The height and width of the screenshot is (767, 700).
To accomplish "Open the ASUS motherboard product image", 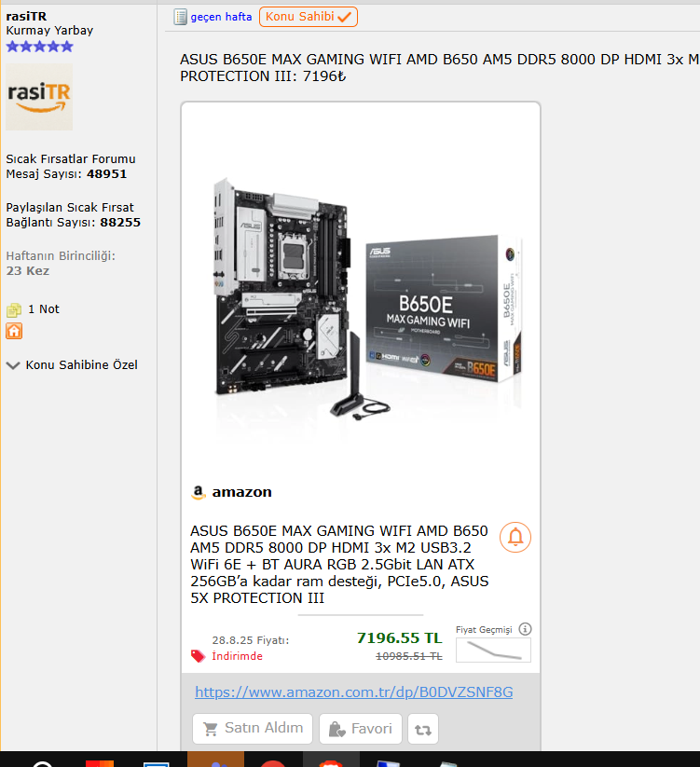I will (361, 297).
